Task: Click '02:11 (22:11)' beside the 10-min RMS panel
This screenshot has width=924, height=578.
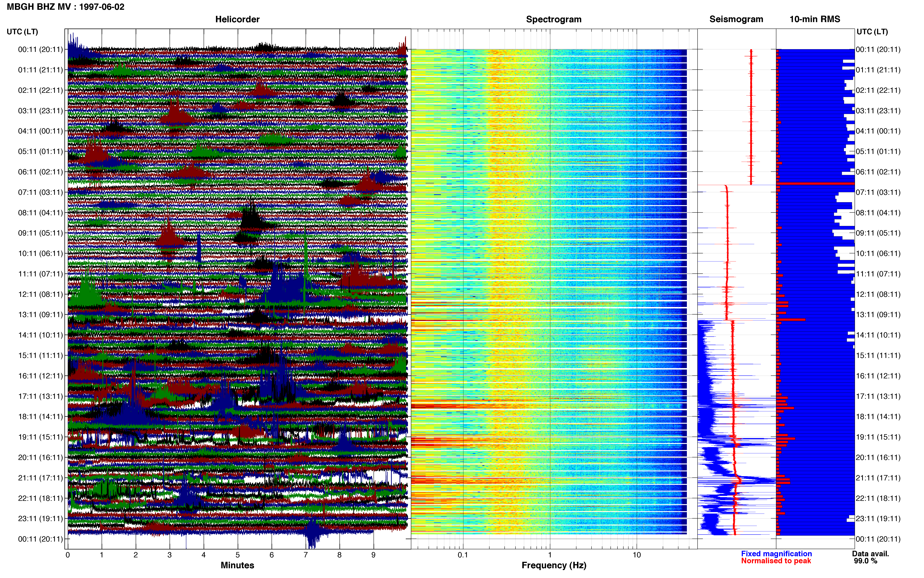Action: pyautogui.click(x=878, y=90)
